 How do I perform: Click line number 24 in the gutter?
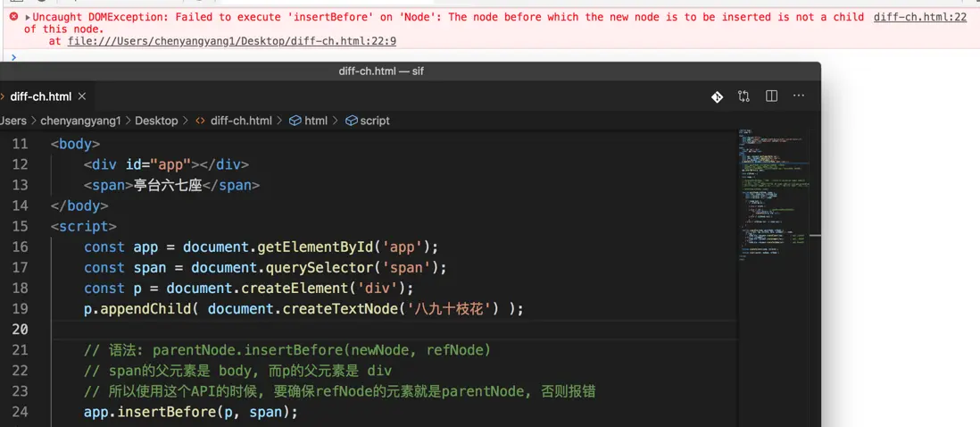20,412
